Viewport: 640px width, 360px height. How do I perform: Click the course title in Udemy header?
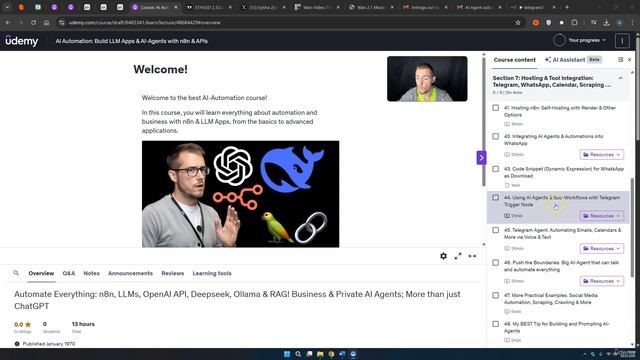pyautogui.click(x=131, y=41)
